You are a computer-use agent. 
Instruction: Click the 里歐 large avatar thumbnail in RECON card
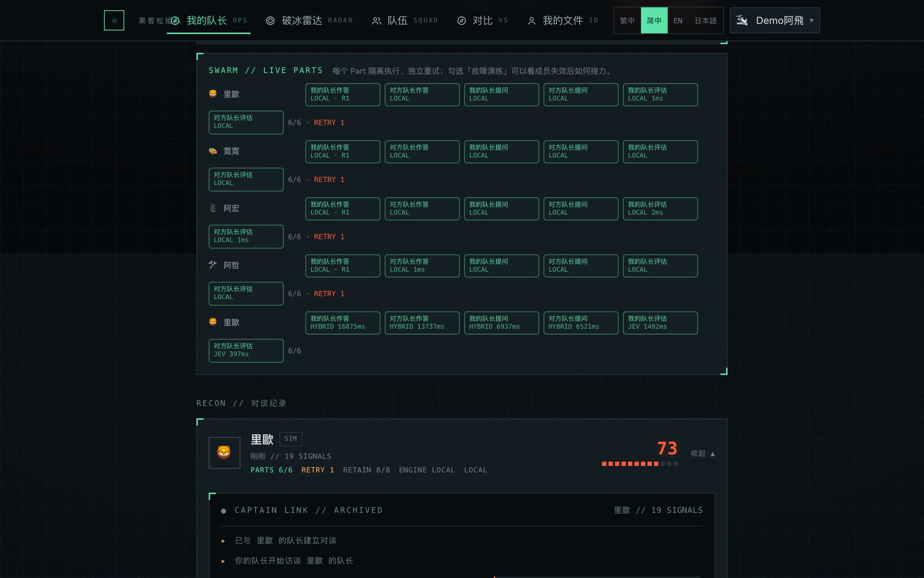click(224, 453)
